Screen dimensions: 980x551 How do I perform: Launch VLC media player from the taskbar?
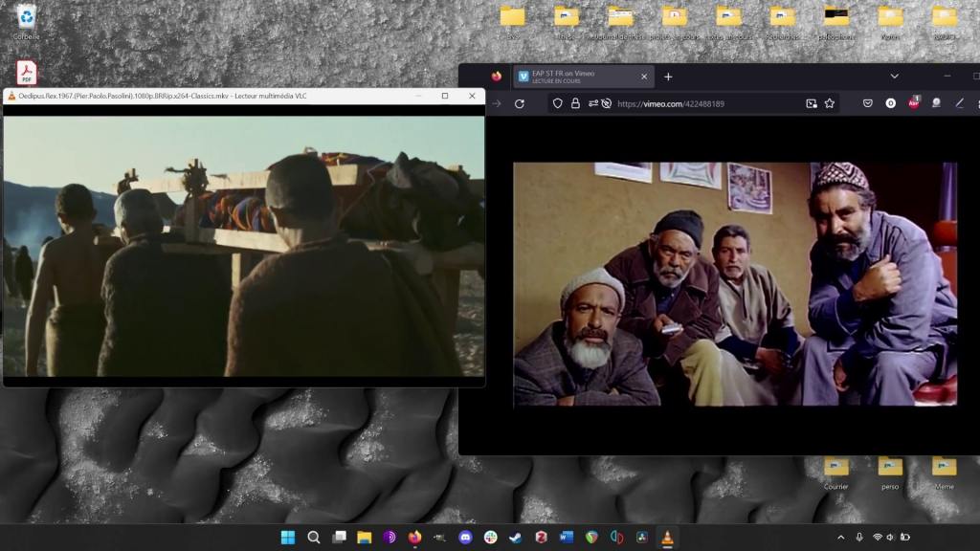coord(666,538)
